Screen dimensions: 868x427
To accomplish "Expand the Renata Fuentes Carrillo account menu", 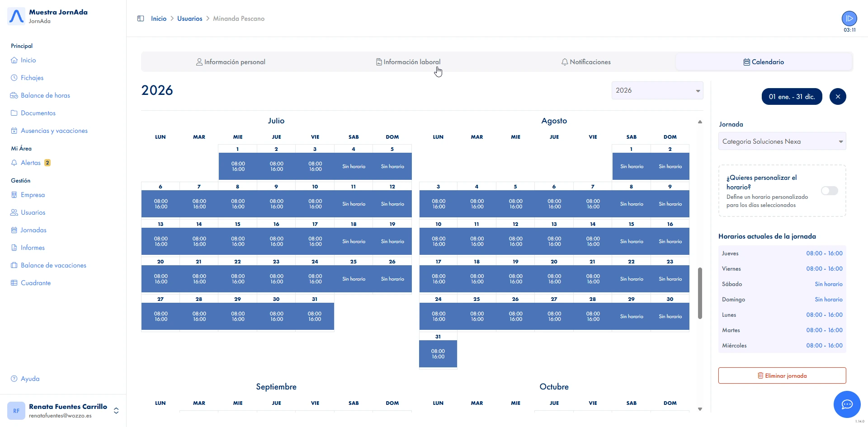I will click(116, 410).
